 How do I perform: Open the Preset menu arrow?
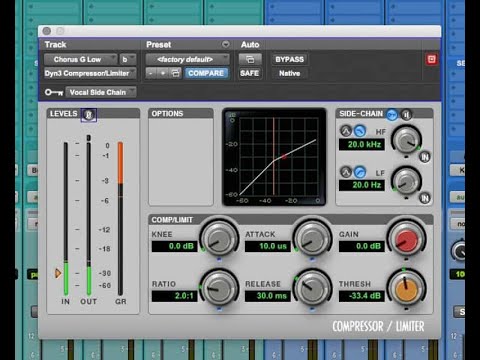point(226,44)
